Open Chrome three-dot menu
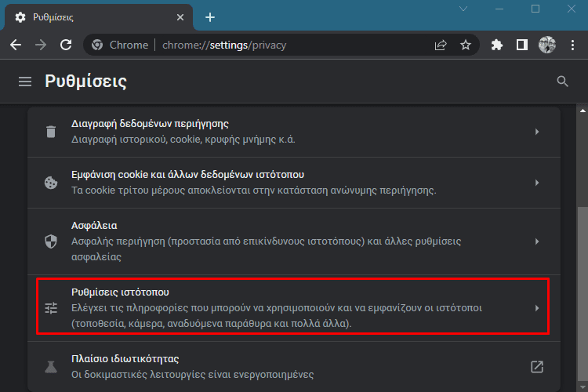 (572, 45)
